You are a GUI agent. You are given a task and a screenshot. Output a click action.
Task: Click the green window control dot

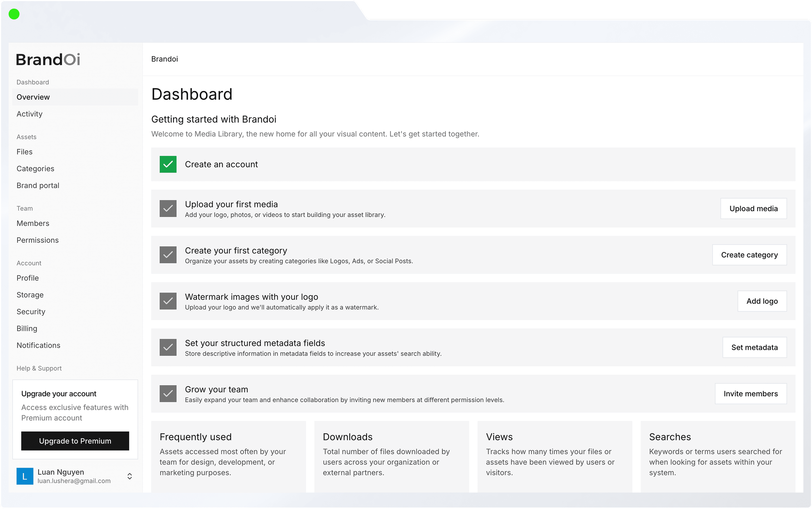coord(14,14)
